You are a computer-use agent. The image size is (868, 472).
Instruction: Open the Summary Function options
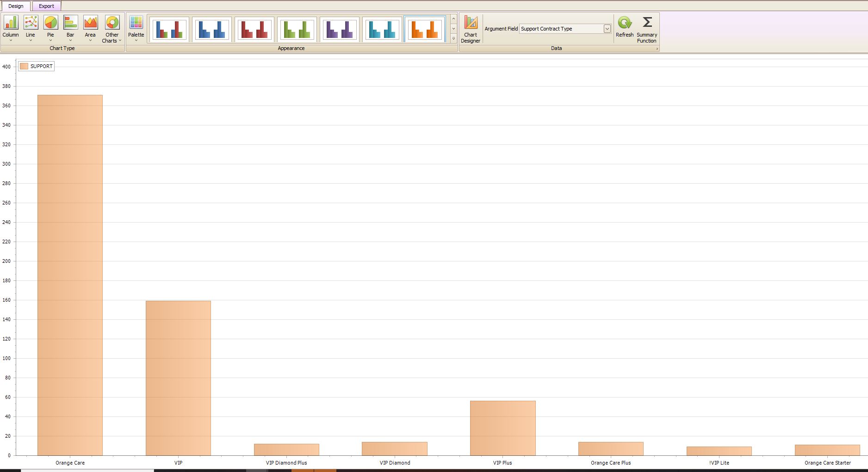pyautogui.click(x=647, y=29)
